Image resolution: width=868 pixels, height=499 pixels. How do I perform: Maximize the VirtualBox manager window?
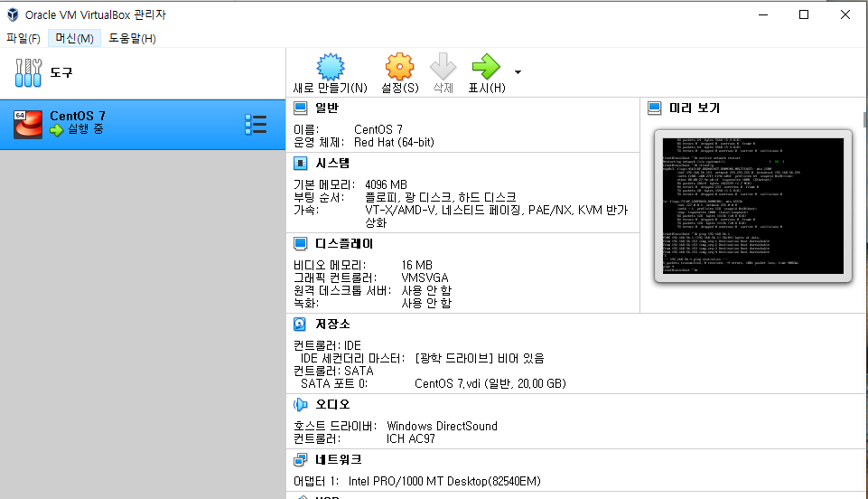click(x=804, y=15)
